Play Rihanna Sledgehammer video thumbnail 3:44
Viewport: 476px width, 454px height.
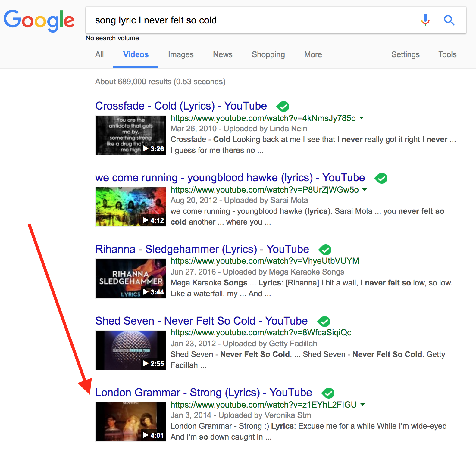[131, 278]
